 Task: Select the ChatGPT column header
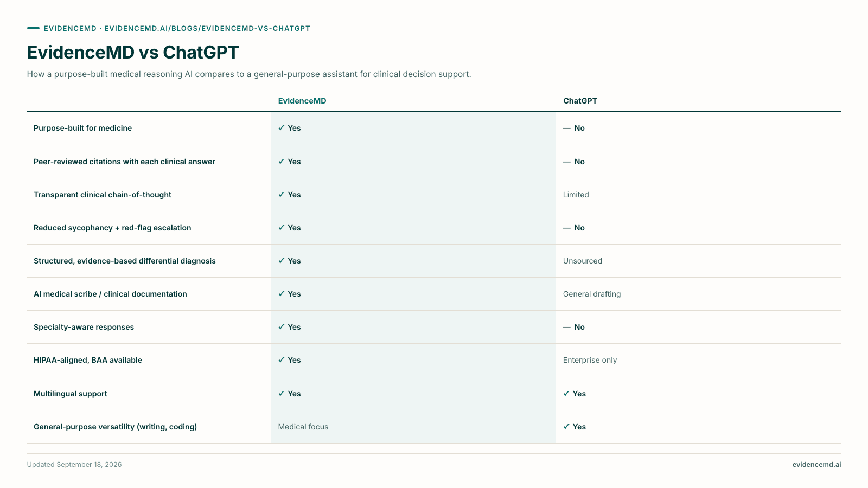(x=580, y=101)
